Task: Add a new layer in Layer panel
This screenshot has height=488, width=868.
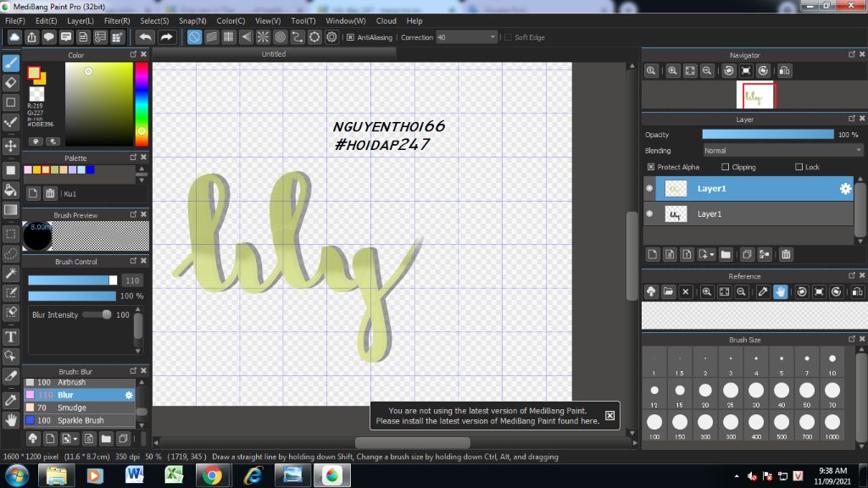Action: 653,254
